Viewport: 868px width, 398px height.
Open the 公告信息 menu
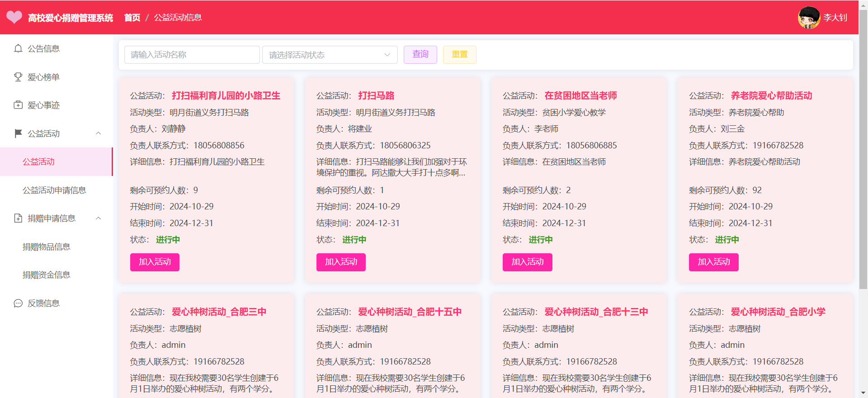(x=57, y=48)
